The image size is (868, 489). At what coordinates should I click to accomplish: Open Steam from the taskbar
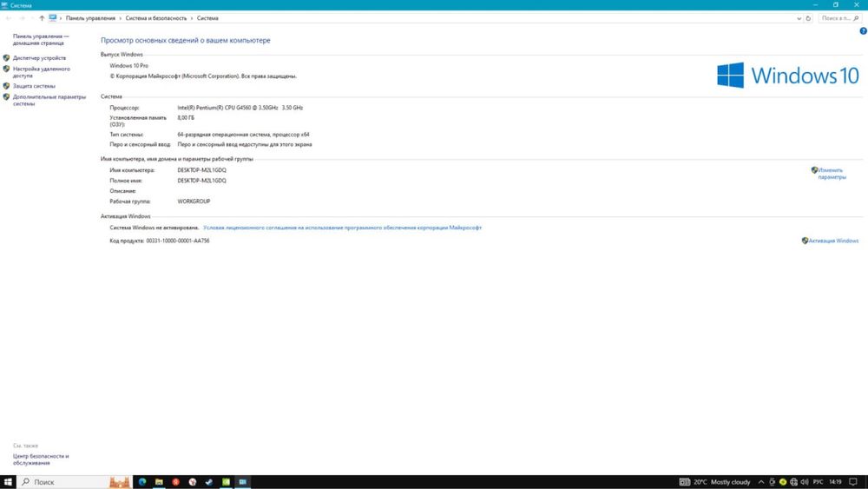point(209,482)
